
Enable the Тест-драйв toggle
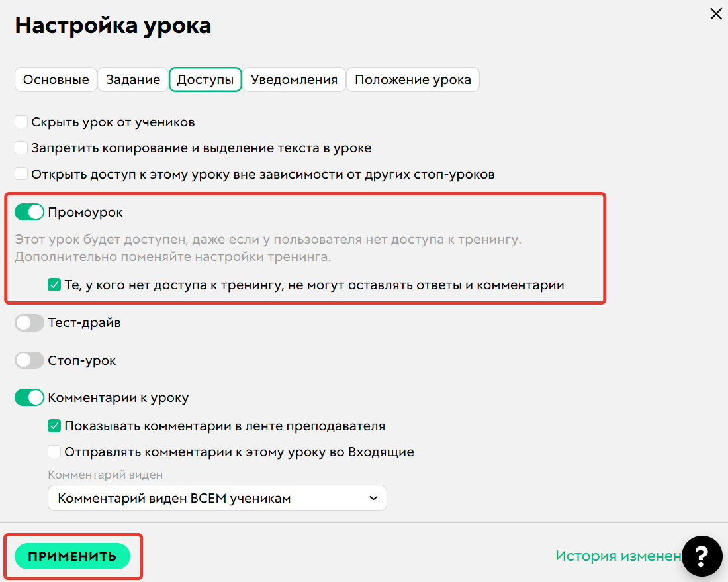(29, 322)
